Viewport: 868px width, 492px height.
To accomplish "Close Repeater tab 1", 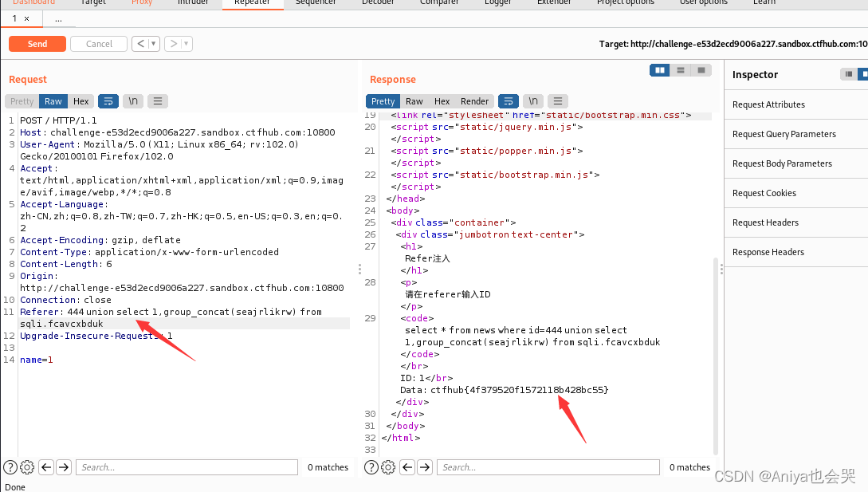I will tap(26, 19).
